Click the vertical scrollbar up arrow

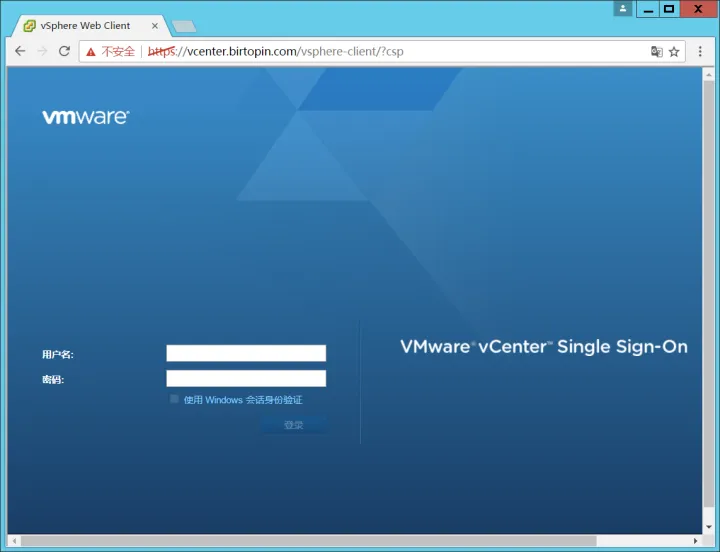(x=709, y=73)
